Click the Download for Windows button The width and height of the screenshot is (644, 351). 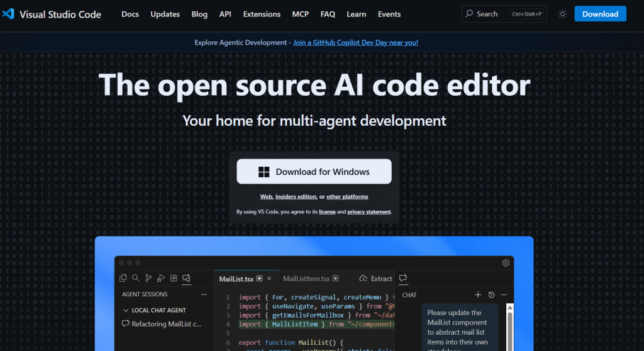point(314,172)
